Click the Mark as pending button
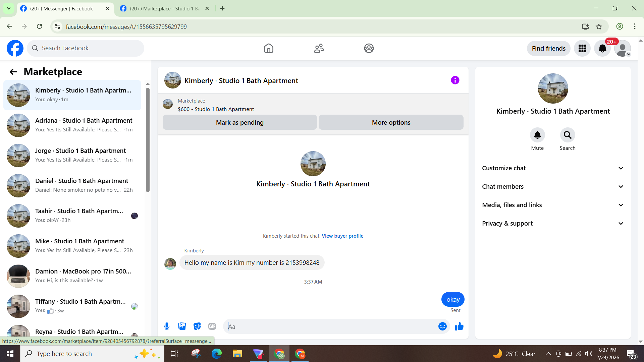 (239, 122)
